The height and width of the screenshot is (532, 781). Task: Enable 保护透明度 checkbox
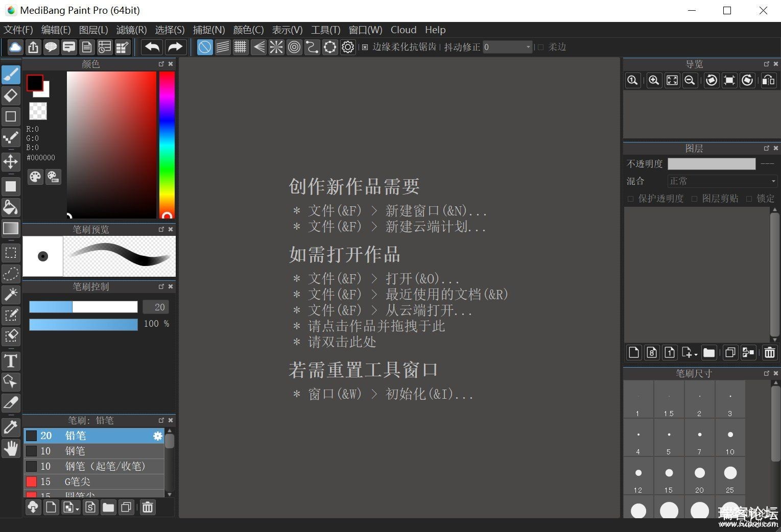click(630, 199)
